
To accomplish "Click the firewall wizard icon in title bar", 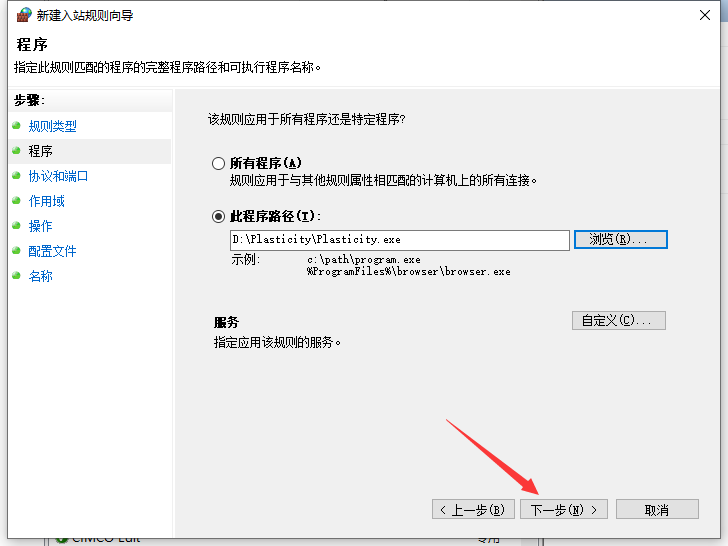I will [23, 16].
